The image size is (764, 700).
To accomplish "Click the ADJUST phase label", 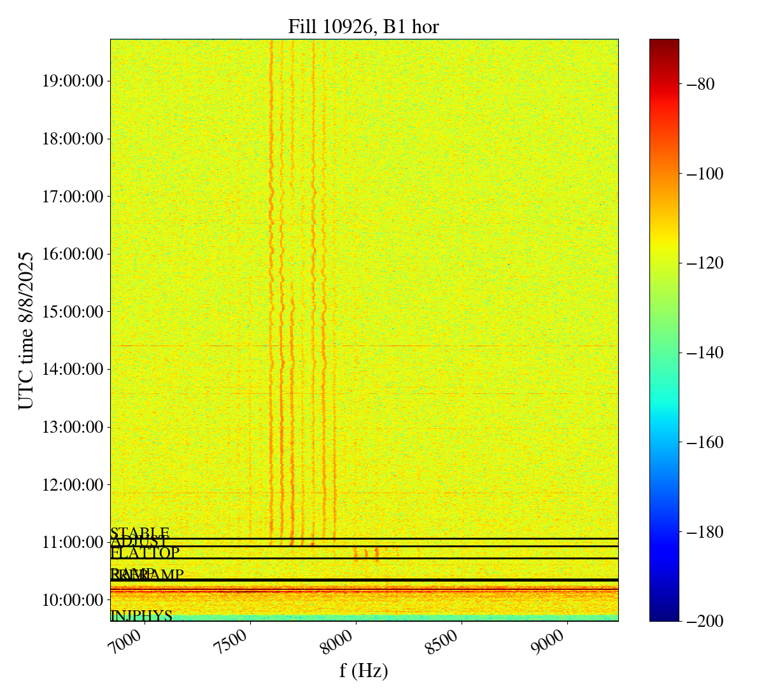I will 139,542.
